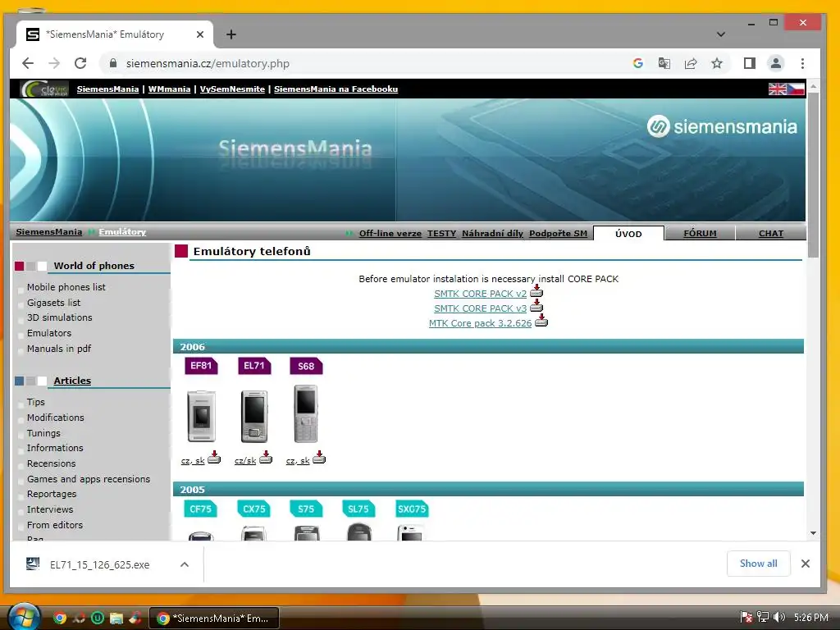Image resolution: width=840 pixels, height=630 pixels.
Task: Open MTK Core pack 3.2.626 link
Action: click(480, 323)
